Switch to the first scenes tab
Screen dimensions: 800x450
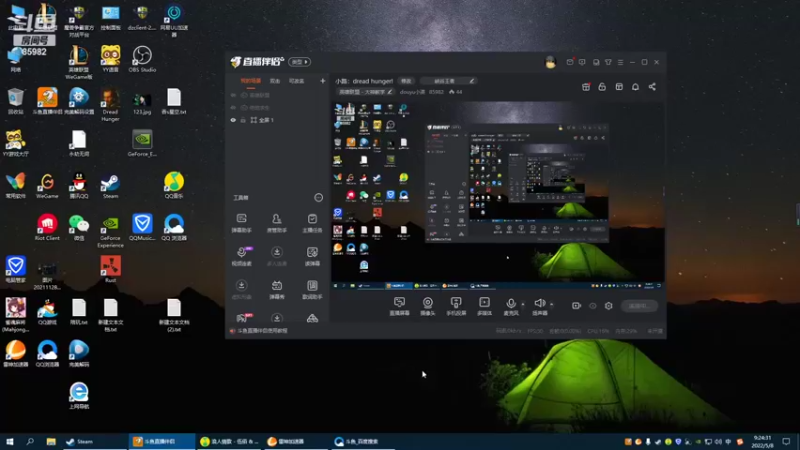point(251,81)
